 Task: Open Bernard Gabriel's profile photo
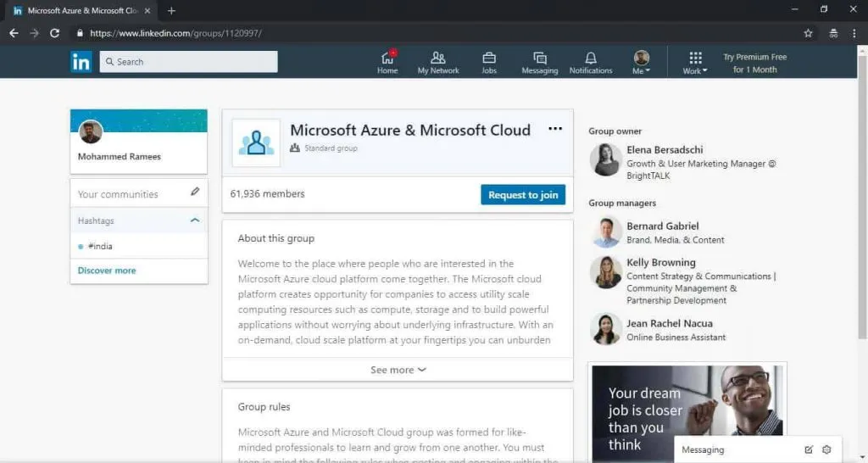605,232
